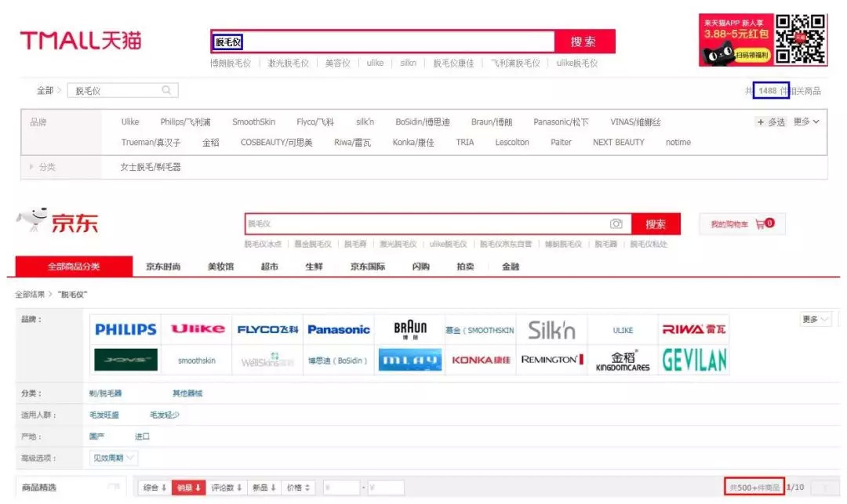This screenshot has width=847, height=504.
Task: Select the Panasonic brand logo on JD
Action: pyautogui.click(x=339, y=330)
